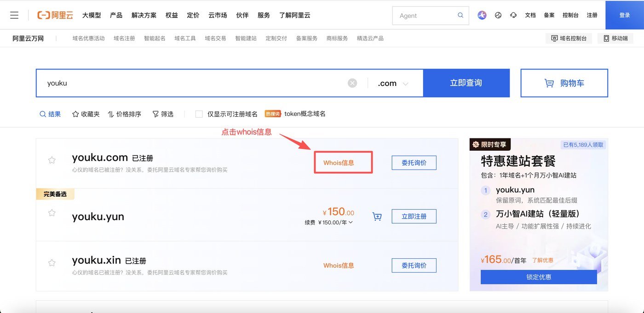
Task: Open the 定价 menu
Action: (x=193, y=15)
